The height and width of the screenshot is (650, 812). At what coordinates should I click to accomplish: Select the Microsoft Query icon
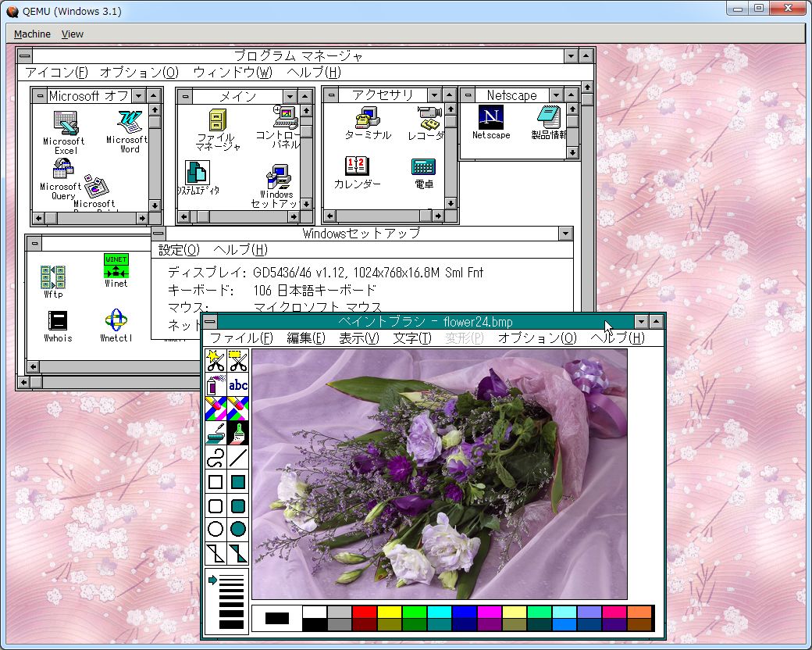click(62, 178)
